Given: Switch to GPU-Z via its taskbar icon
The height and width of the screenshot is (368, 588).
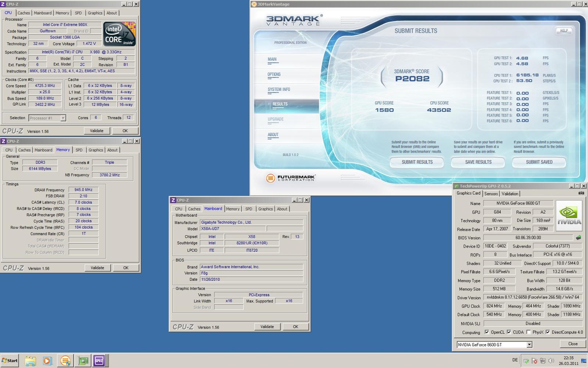Looking at the screenshot, I should point(83,361).
